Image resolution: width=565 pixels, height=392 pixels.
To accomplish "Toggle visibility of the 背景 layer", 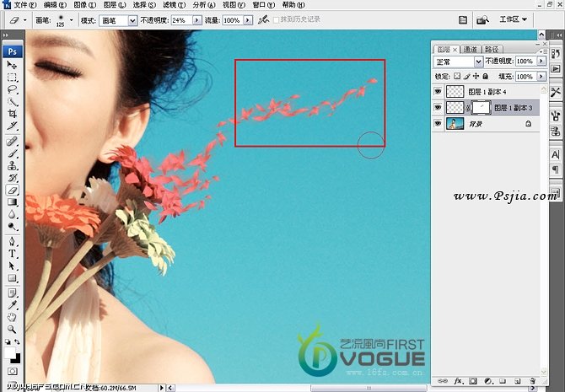I will click(x=438, y=123).
